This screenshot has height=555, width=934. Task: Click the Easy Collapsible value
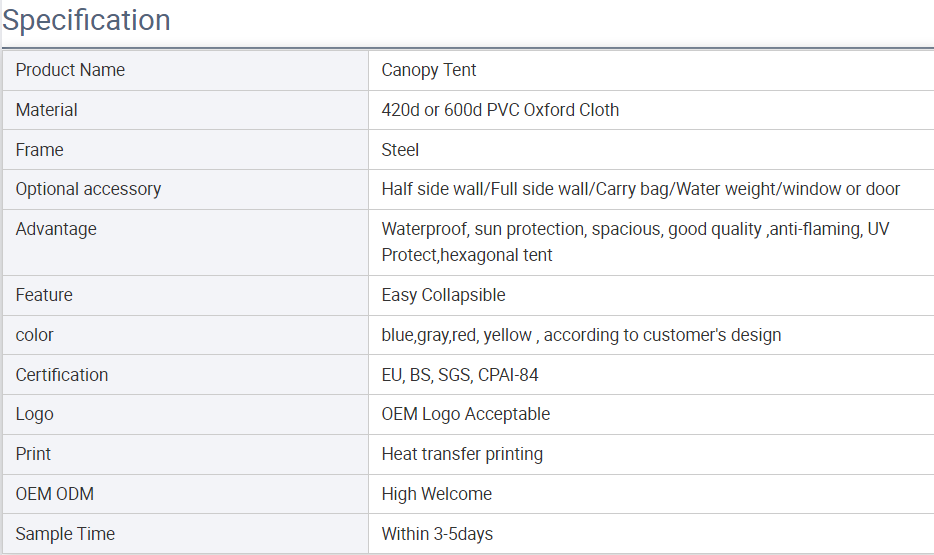443,295
